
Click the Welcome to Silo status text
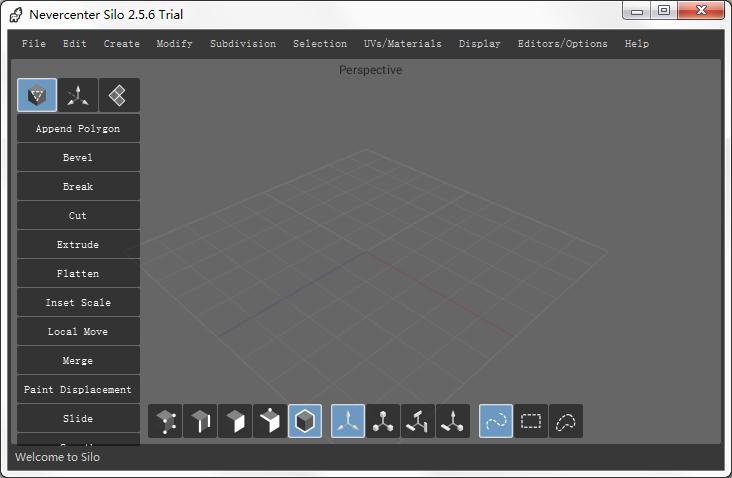[x=57, y=457]
